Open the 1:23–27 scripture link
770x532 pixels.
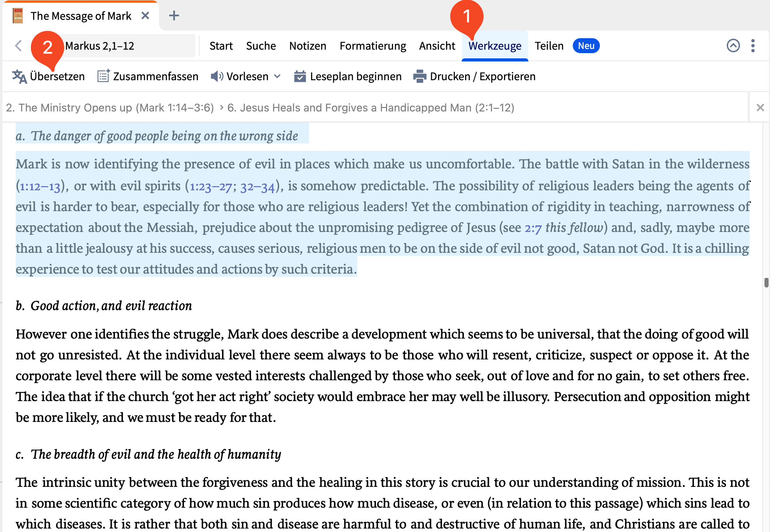[x=211, y=186]
